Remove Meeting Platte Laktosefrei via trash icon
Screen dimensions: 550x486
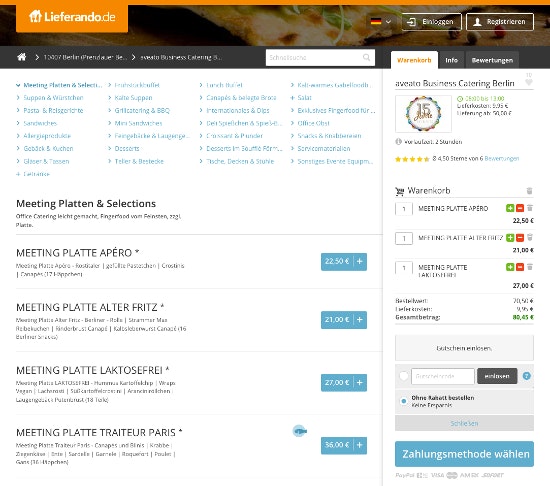tap(530, 267)
